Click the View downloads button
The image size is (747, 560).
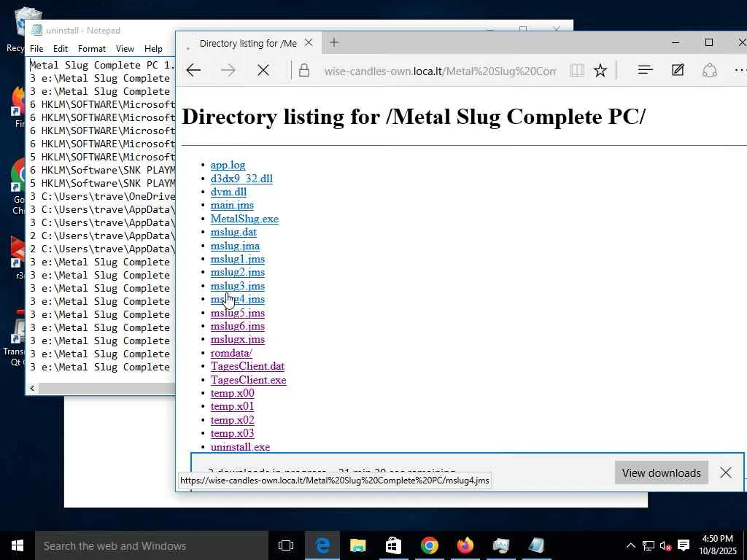pos(661,472)
